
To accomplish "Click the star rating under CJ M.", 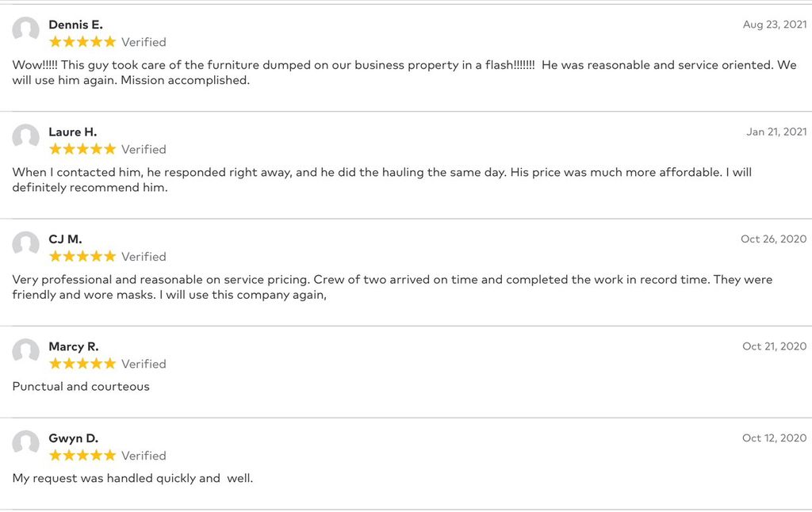I will (x=82, y=256).
